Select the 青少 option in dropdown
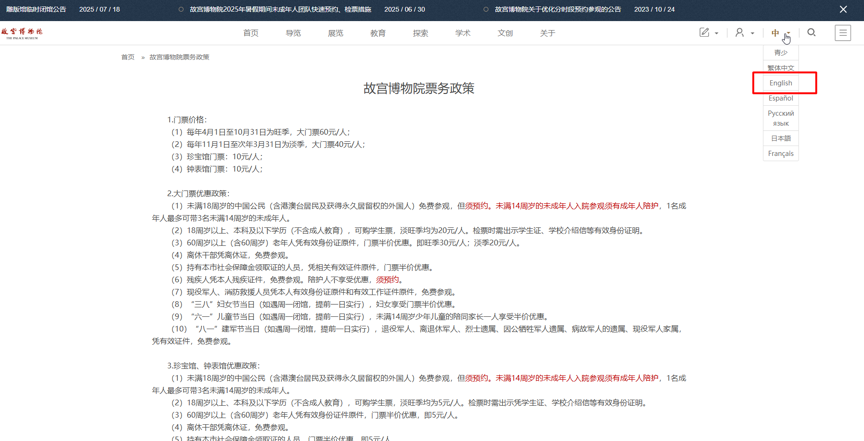Image resolution: width=864 pixels, height=441 pixels. [x=780, y=53]
